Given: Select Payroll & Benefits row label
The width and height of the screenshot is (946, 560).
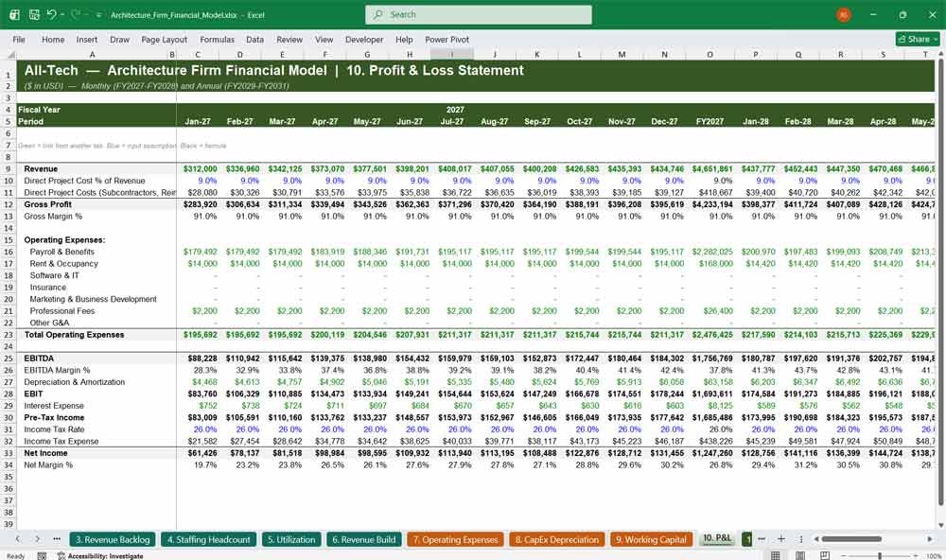Looking at the screenshot, I should point(62,252).
